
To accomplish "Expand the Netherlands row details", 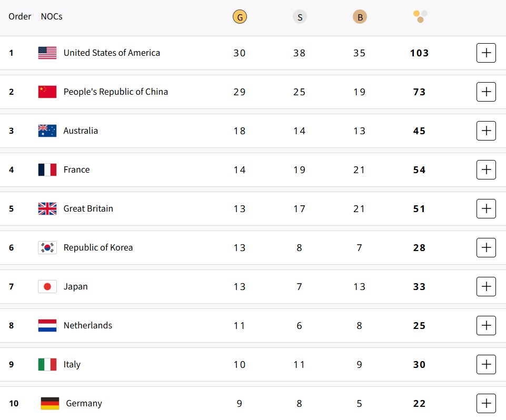I will click(x=486, y=325).
